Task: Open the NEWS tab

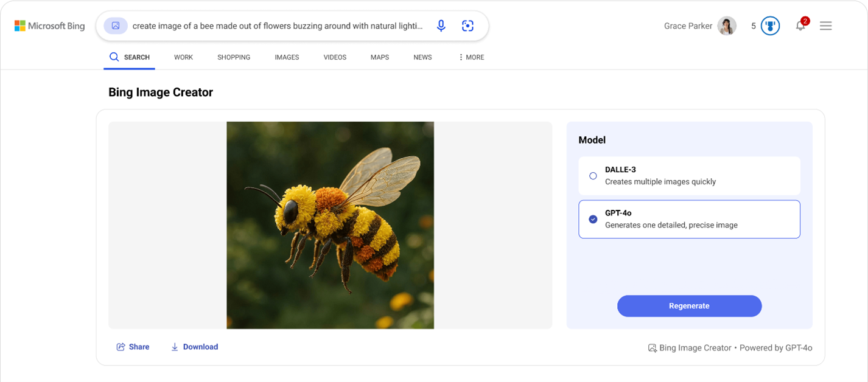Action: pyautogui.click(x=422, y=57)
